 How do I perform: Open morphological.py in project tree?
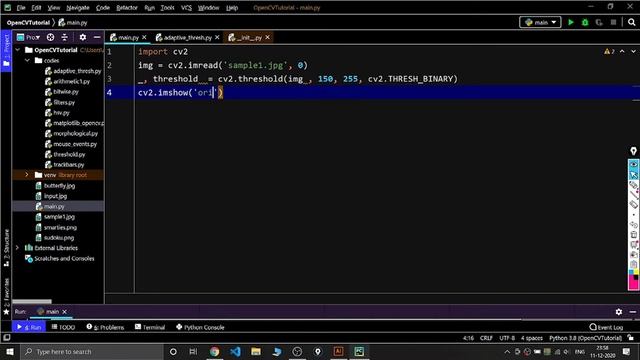(76, 133)
